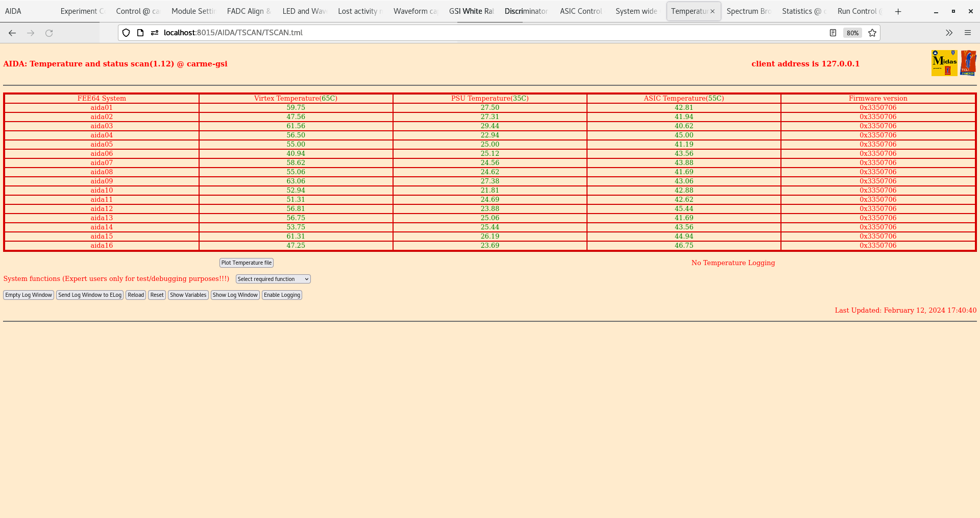Open more tools overflow chevron
The width and height of the screenshot is (980, 518).
(949, 33)
